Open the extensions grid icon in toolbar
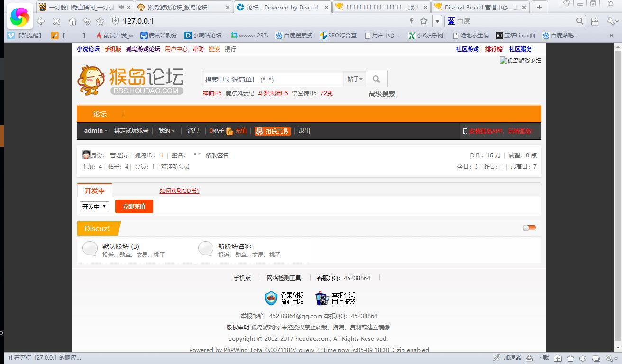 coord(595,21)
